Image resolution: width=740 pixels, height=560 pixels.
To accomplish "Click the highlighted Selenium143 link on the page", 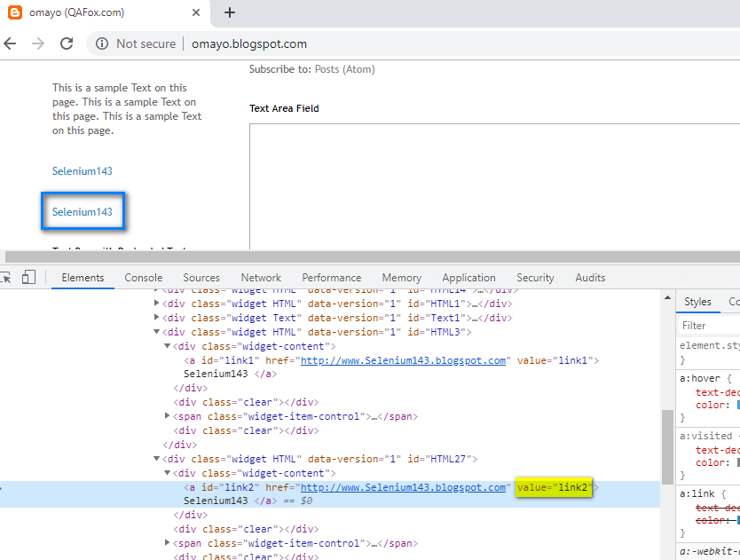I will (83, 211).
